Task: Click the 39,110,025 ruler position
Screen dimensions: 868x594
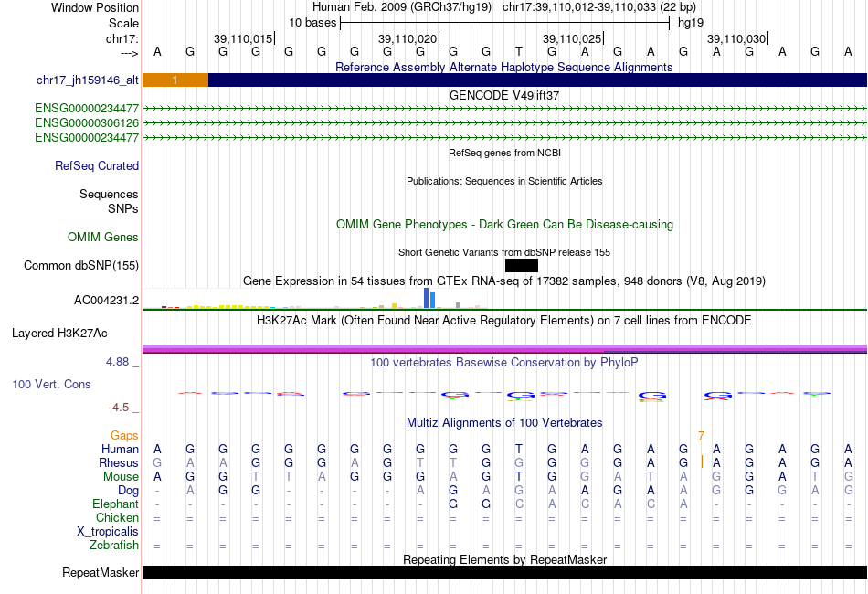Action: click(572, 38)
